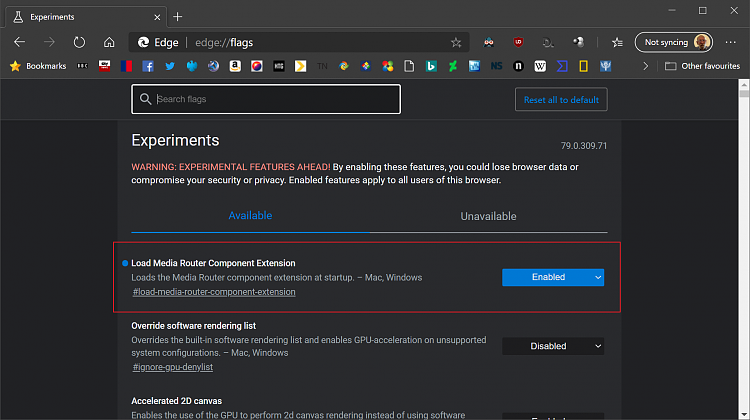Show more bookmarks overflow chevron
The height and width of the screenshot is (420, 750).
point(645,66)
